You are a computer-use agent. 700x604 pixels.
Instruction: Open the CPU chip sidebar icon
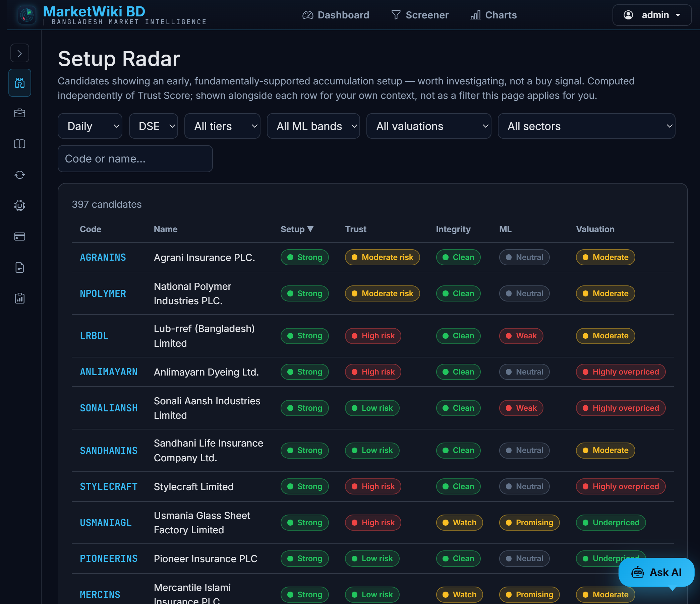(19, 206)
